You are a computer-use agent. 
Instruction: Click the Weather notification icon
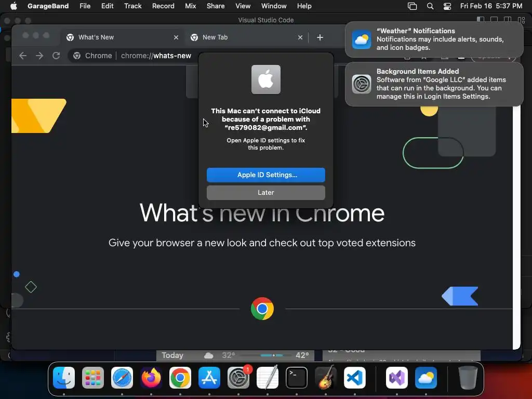pyautogui.click(x=362, y=39)
